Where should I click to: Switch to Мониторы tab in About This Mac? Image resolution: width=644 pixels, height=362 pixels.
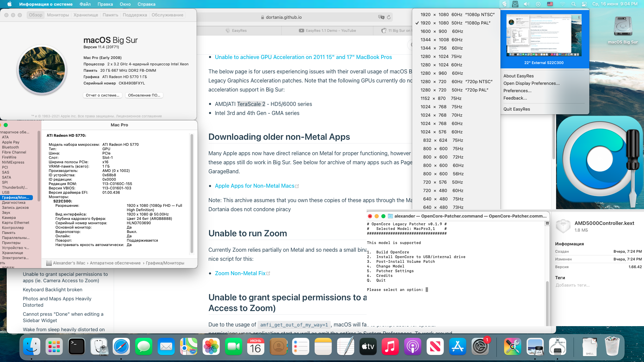tap(58, 15)
